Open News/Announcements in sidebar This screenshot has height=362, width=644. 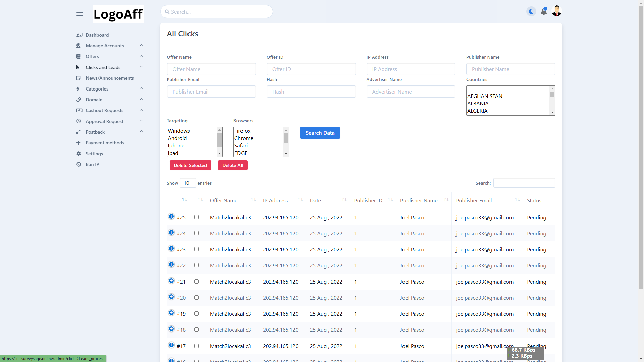110,78
